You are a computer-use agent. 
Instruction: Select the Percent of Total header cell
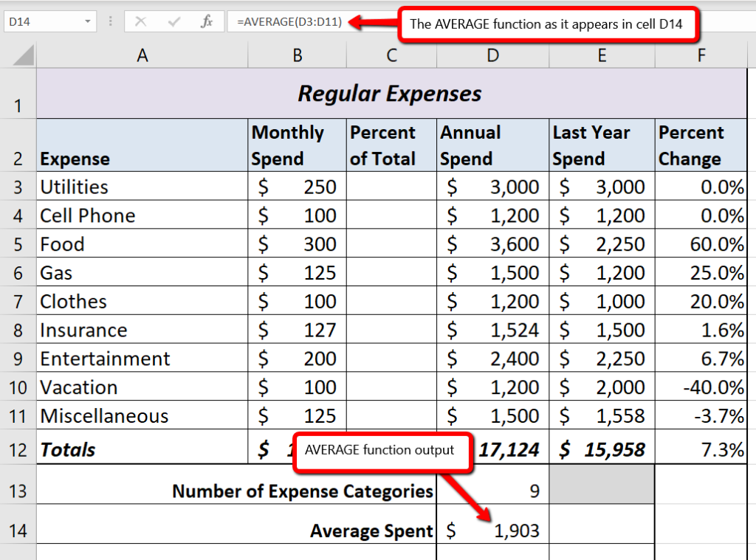(x=391, y=145)
